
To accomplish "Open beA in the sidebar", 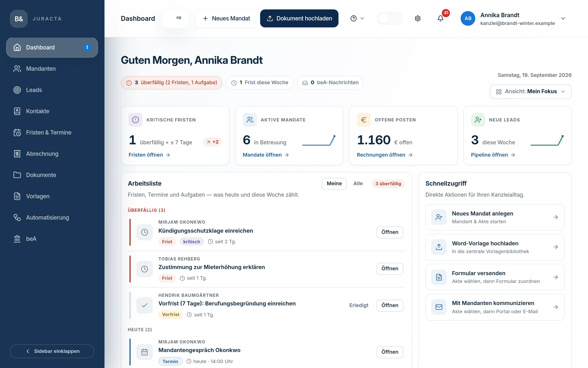I will tap(52, 239).
